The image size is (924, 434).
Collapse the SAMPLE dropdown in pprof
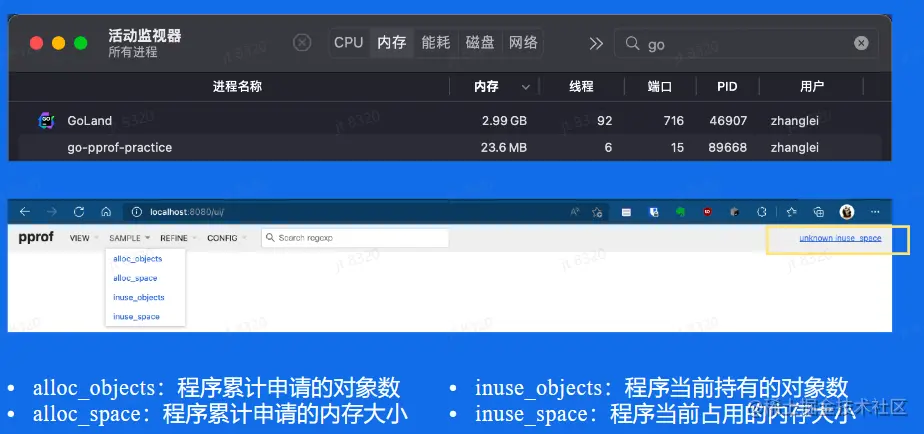pyautogui.click(x=129, y=238)
